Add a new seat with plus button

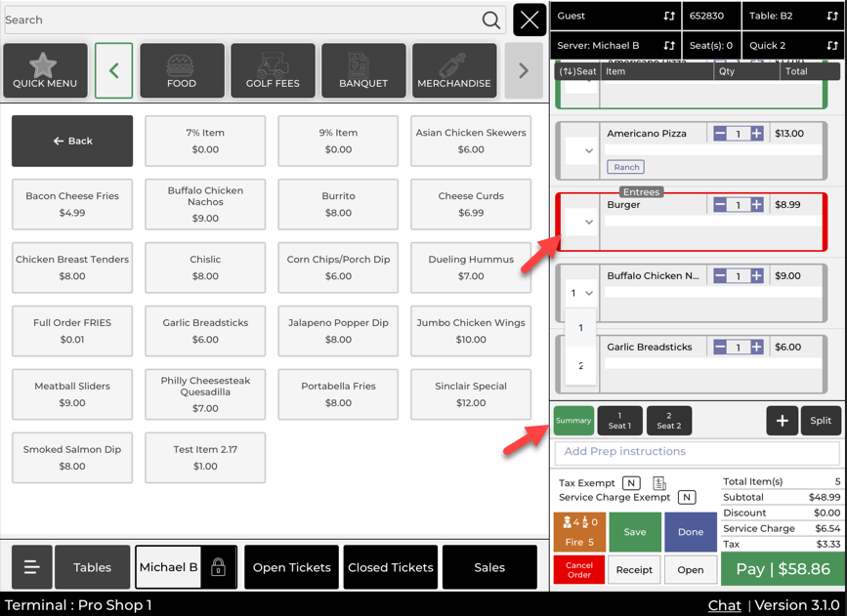pos(782,421)
